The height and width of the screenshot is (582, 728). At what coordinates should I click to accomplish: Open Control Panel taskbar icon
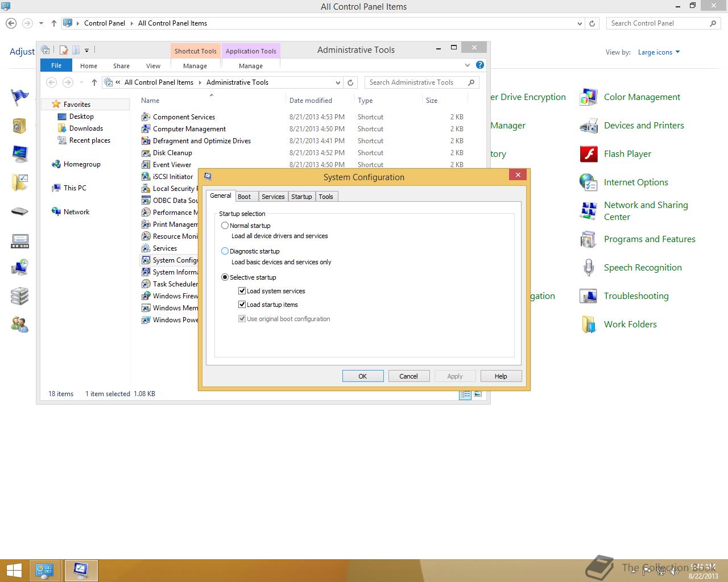(44, 570)
